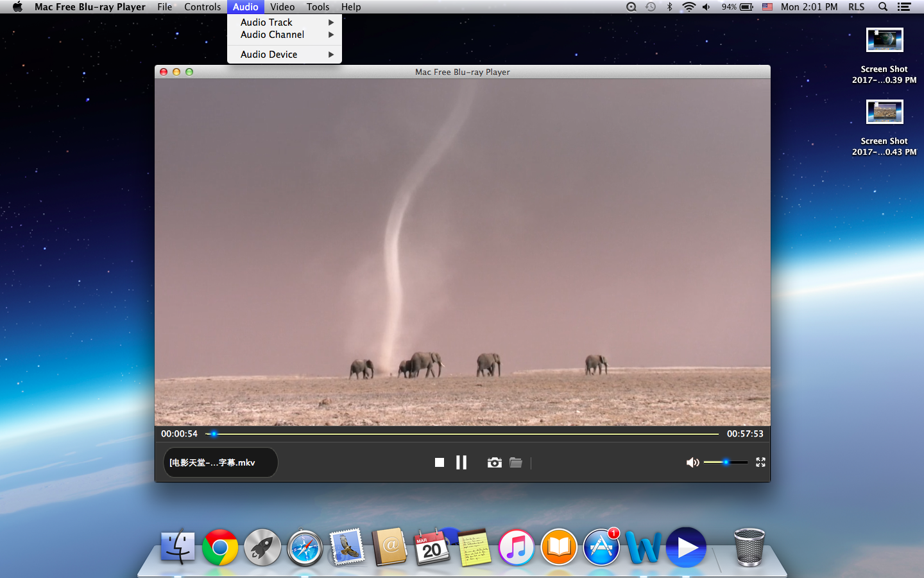Viewport: 924px width, 578px height.
Task: Open the snapshot folder icon
Action: (x=516, y=462)
